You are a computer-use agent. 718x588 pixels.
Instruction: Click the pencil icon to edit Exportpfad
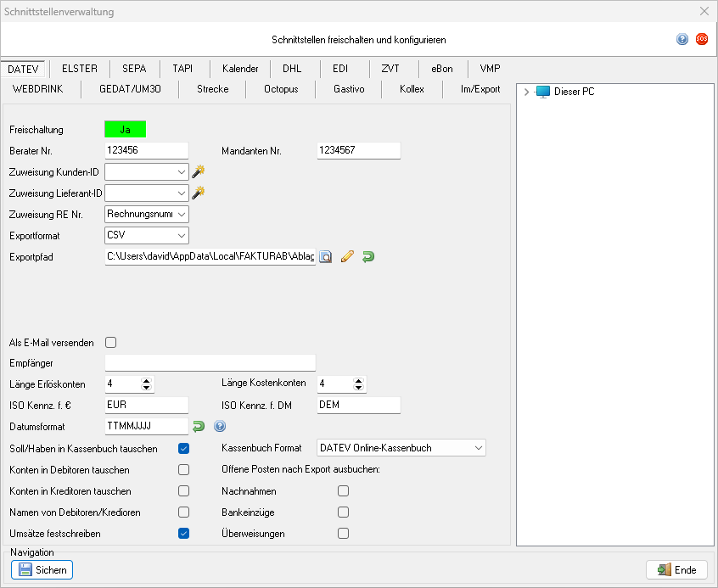click(346, 256)
